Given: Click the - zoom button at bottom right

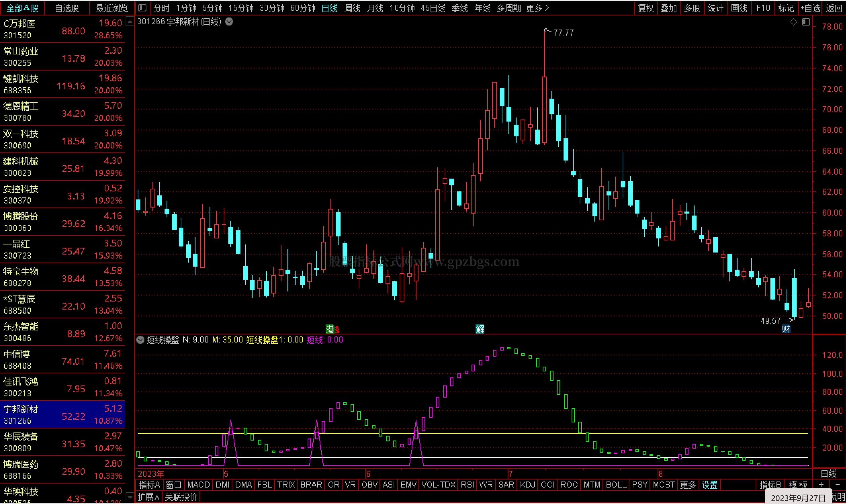Looking at the screenshot, I should (x=837, y=485).
